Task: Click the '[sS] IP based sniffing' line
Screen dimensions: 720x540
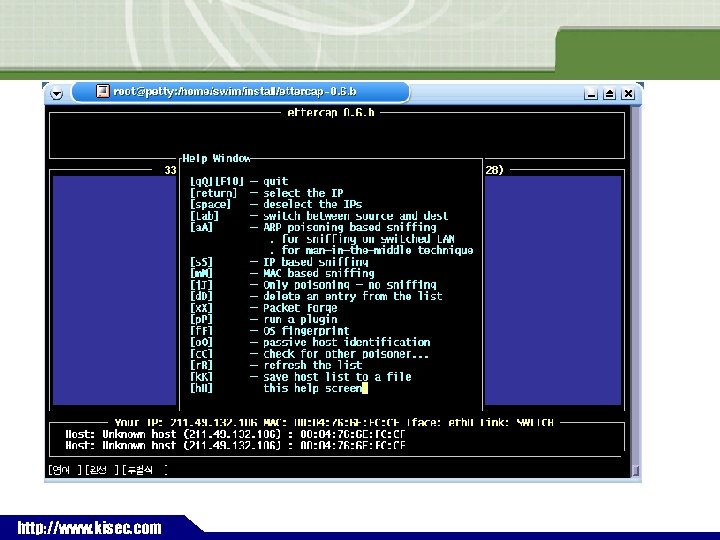Action: [x=279, y=262]
